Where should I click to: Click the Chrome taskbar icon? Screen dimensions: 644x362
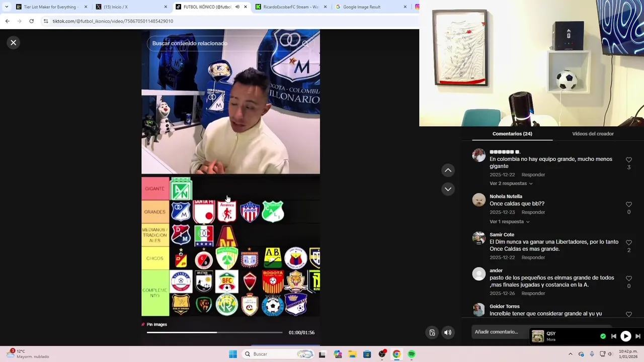coord(396,354)
